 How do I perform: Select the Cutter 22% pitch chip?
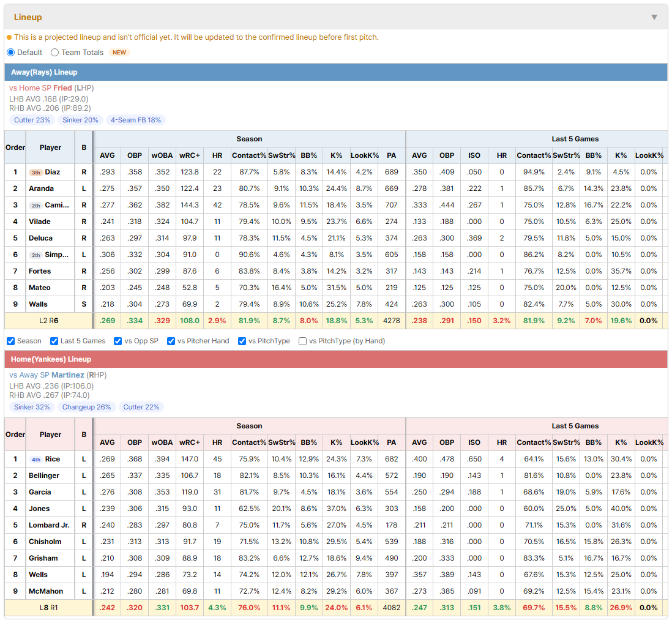click(x=141, y=407)
